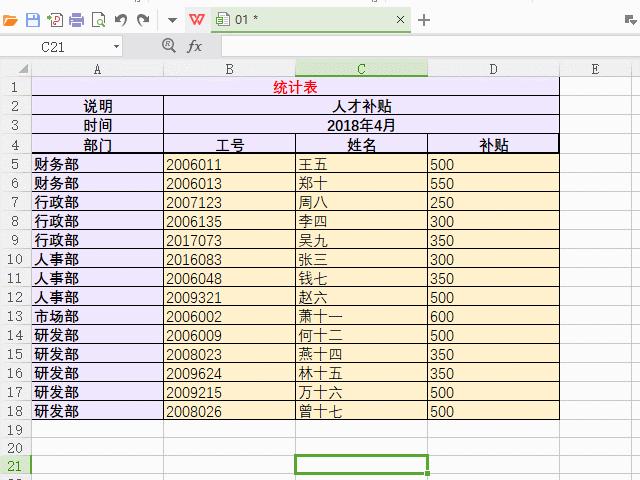This screenshot has width=640, height=480.
Task: Click the cell 燕十四
Action: coord(361,353)
